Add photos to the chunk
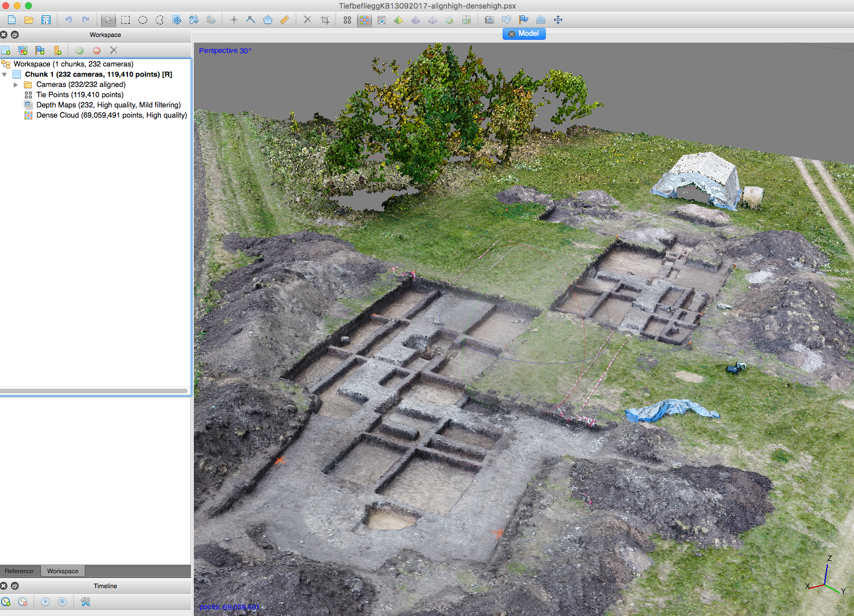 (x=23, y=51)
